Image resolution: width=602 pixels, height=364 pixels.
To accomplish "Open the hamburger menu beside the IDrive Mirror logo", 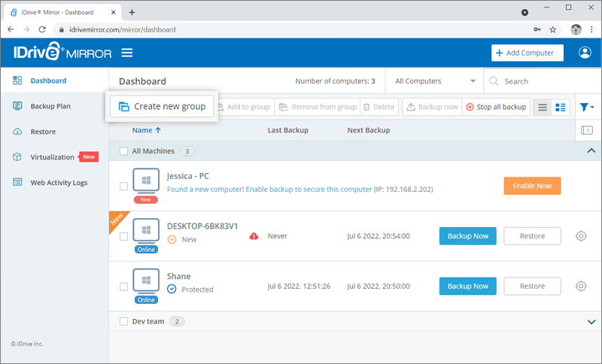I will coord(127,53).
